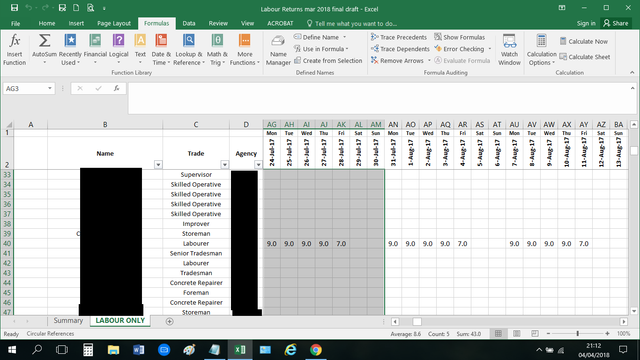This screenshot has height=360, width=640.
Task: Click Print Preview icon in Quick Access
Action: (90, 8)
